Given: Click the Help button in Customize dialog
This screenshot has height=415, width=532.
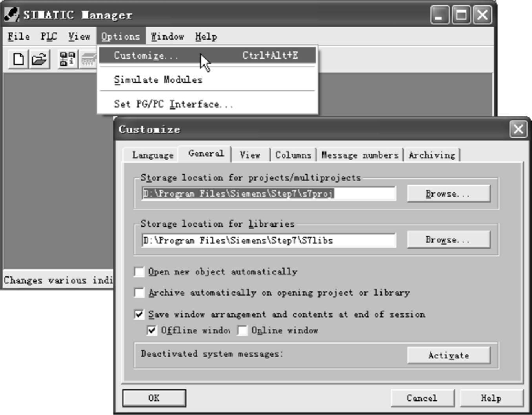Looking at the screenshot, I should (492, 398).
